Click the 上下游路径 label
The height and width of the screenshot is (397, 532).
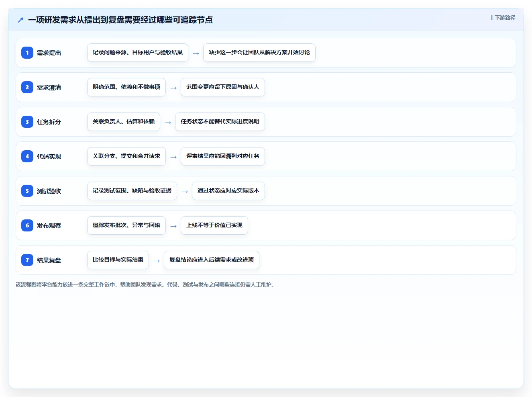click(x=502, y=18)
